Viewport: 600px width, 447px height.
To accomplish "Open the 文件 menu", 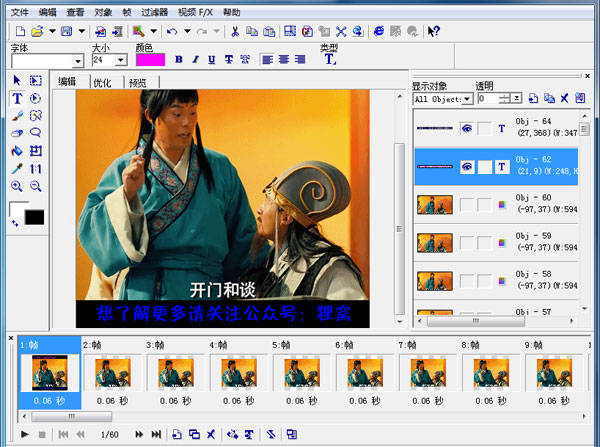I will (x=20, y=12).
